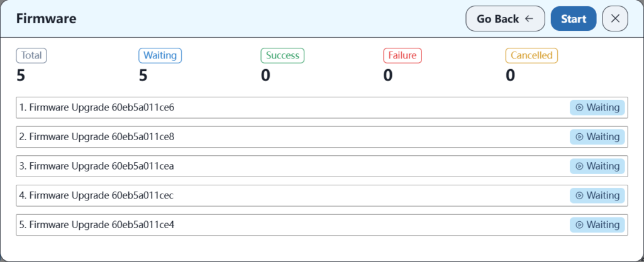The height and width of the screenshot is (262, 644).
Task: Click the Firmware dialog title
Action: click(46, 19)
